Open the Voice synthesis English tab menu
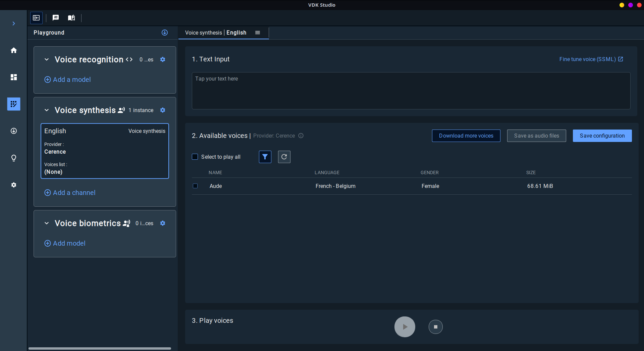 click(258, 33)
